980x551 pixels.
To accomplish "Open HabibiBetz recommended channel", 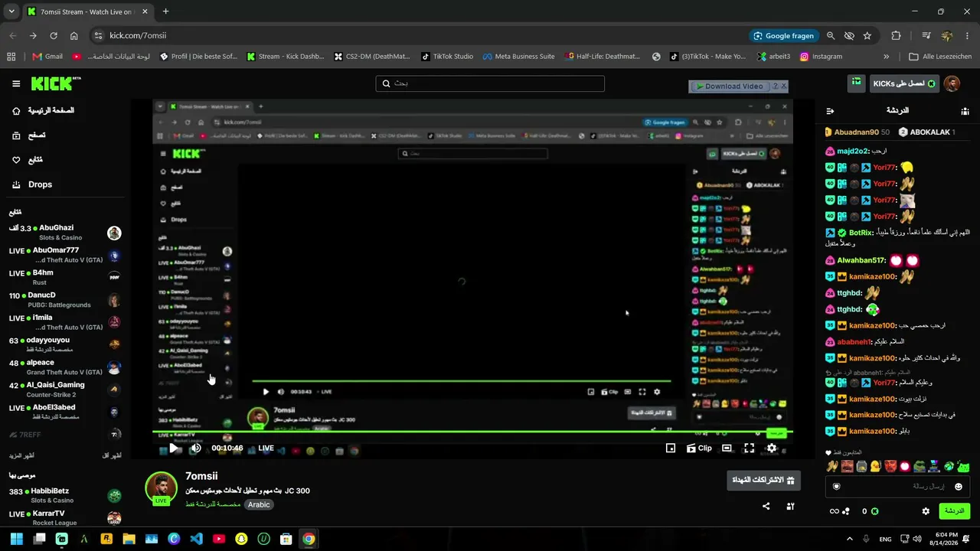I will [x=65, y=495].
